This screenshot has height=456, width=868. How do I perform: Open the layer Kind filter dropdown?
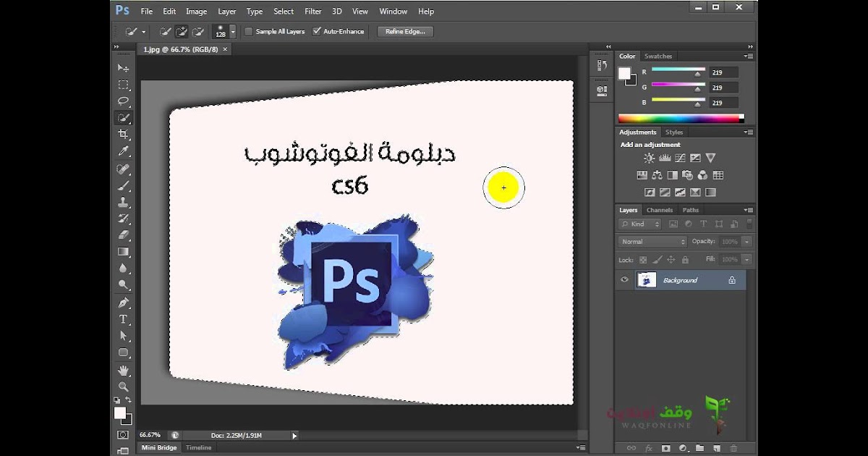(641, 224)
